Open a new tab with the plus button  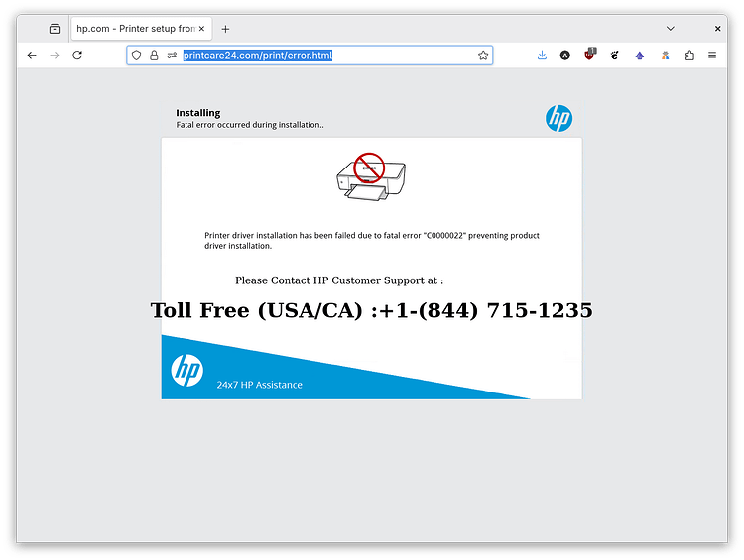[225, 29]
